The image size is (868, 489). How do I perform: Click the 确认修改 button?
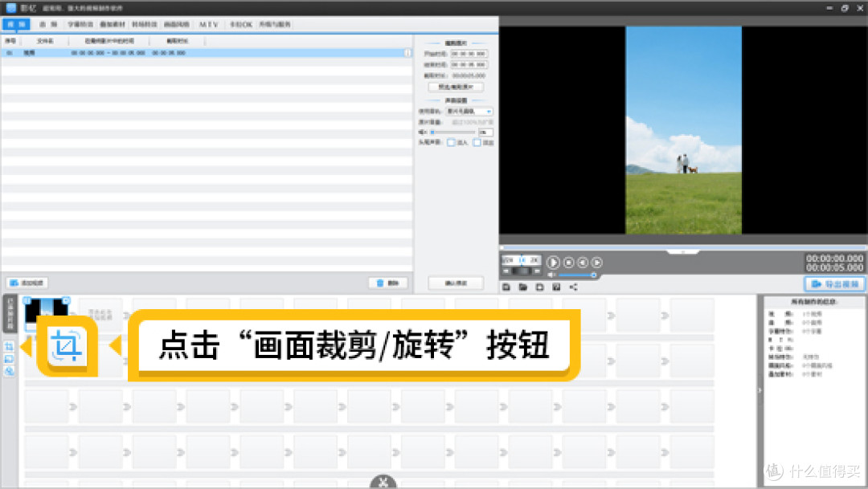456,283
